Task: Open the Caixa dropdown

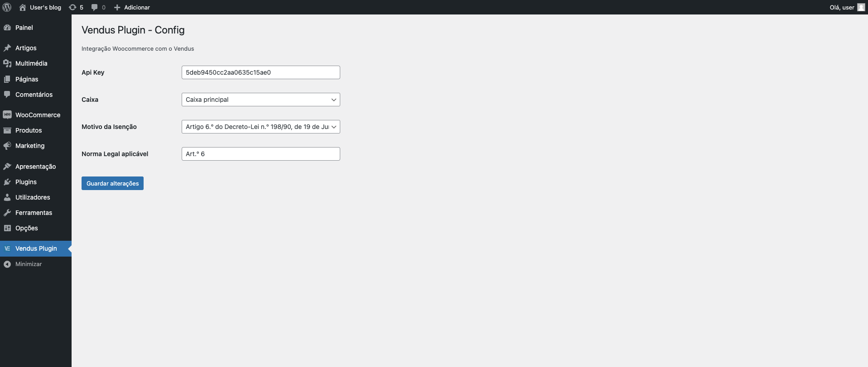Action: [x=261, y=100]
